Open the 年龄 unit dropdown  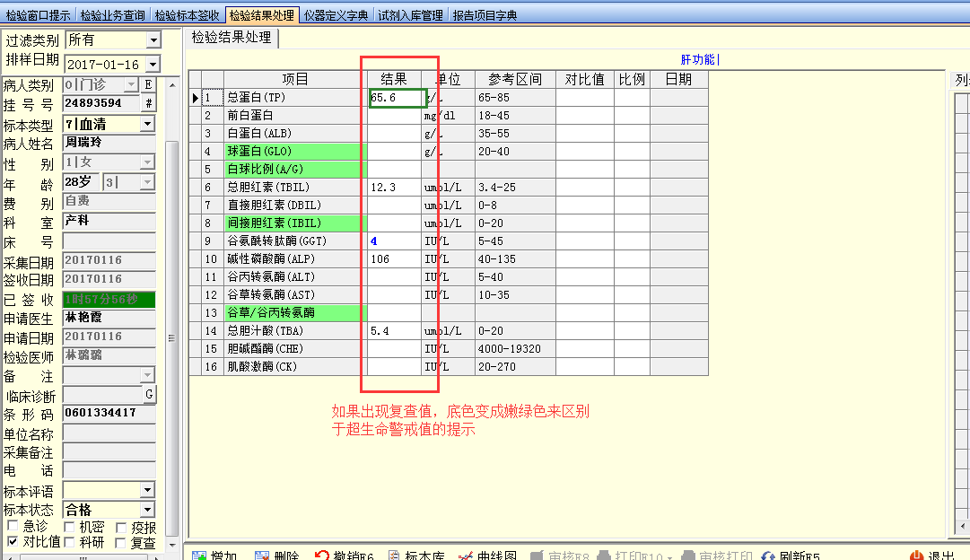[x=147, y=182]
